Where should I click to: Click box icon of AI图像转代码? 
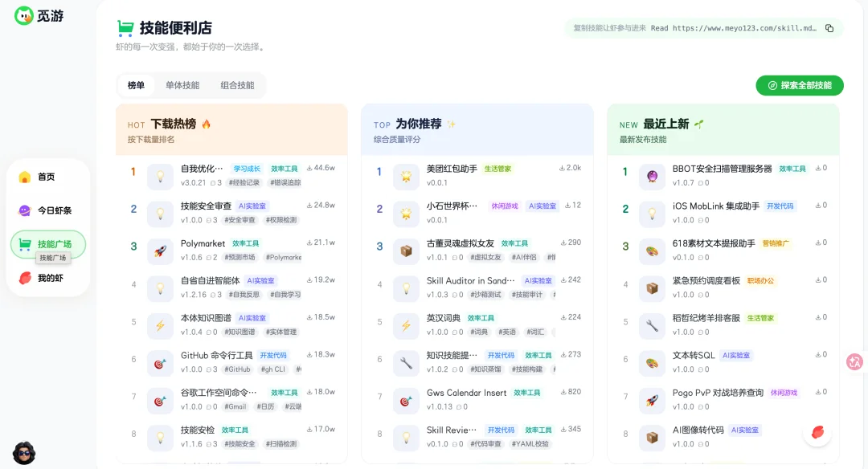[652, 438]
